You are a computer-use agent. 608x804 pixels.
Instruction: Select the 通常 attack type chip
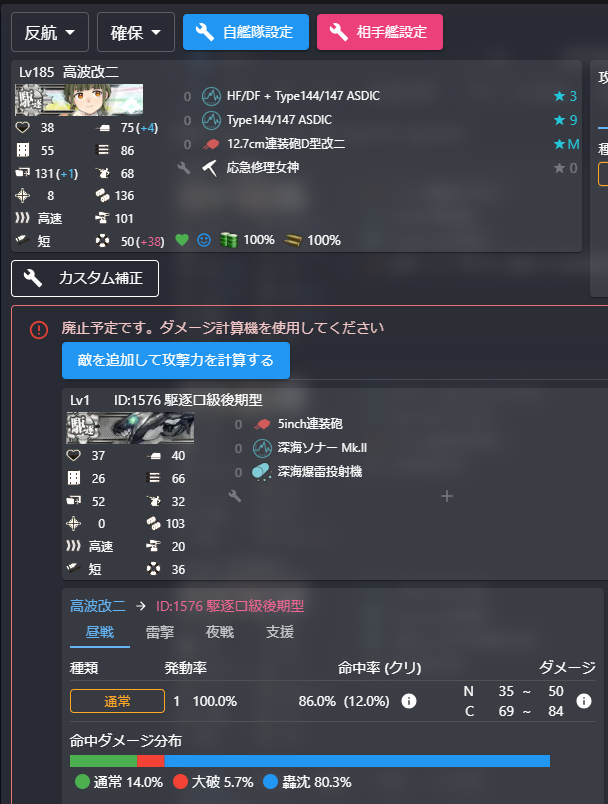pyautogui.click(x=117, y=701)
